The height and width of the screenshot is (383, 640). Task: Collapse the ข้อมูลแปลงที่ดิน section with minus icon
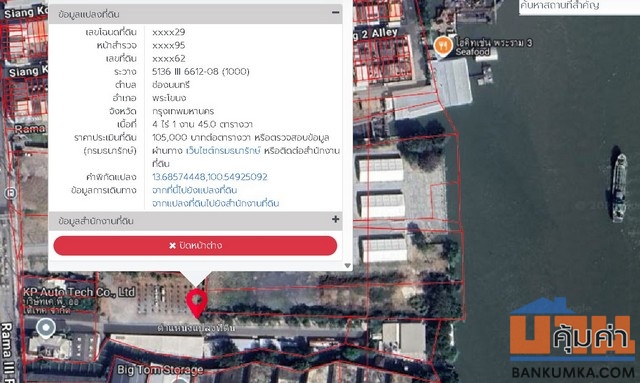point(336,13)
